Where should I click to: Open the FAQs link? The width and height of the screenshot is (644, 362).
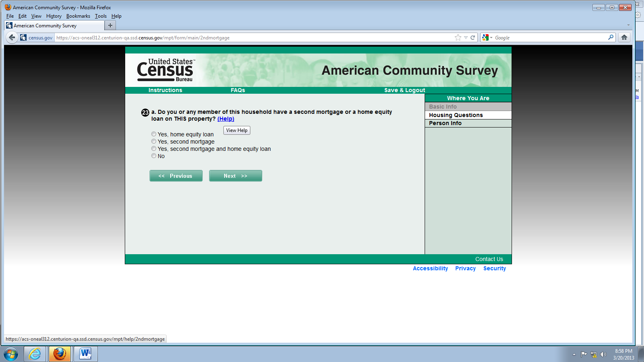point(238,90)
